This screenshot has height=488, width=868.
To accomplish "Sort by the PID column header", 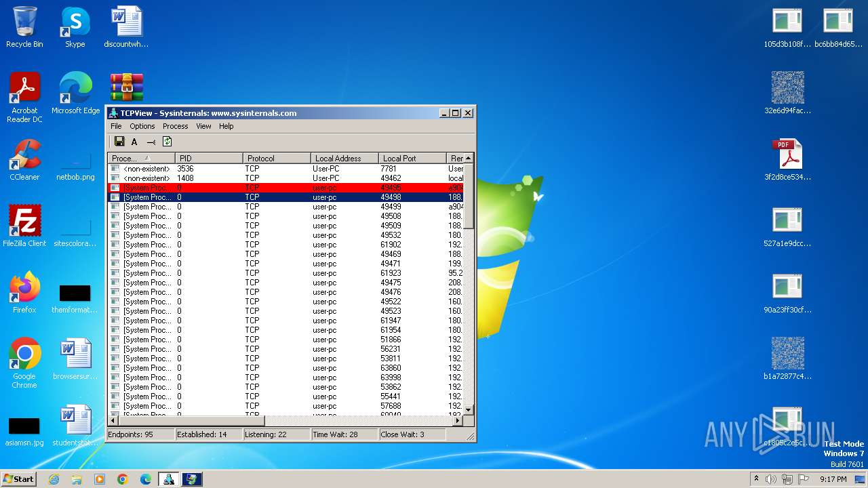I will click(209, 158).
